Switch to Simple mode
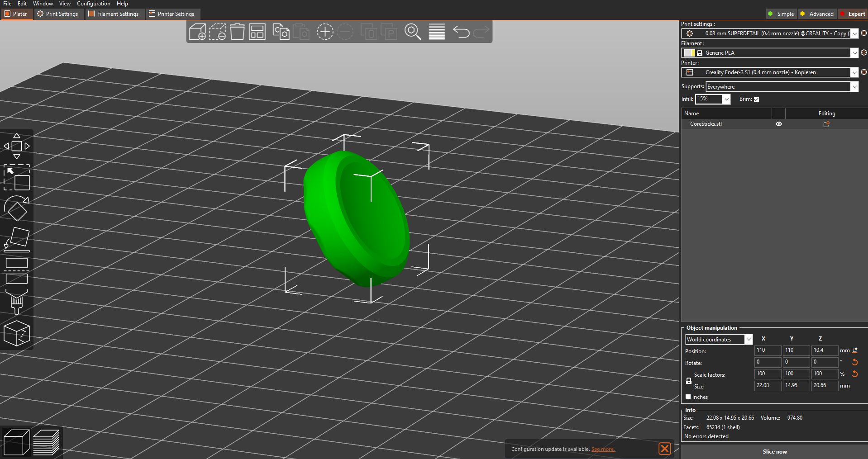 [781, 14]
